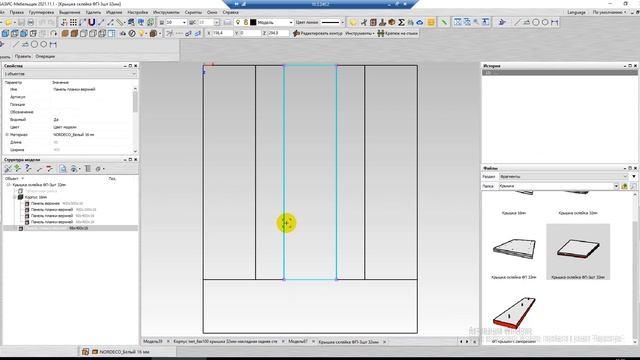Open the Изделие menu
The width and height of the screenshot is (640, 360).
pos(114,12)
